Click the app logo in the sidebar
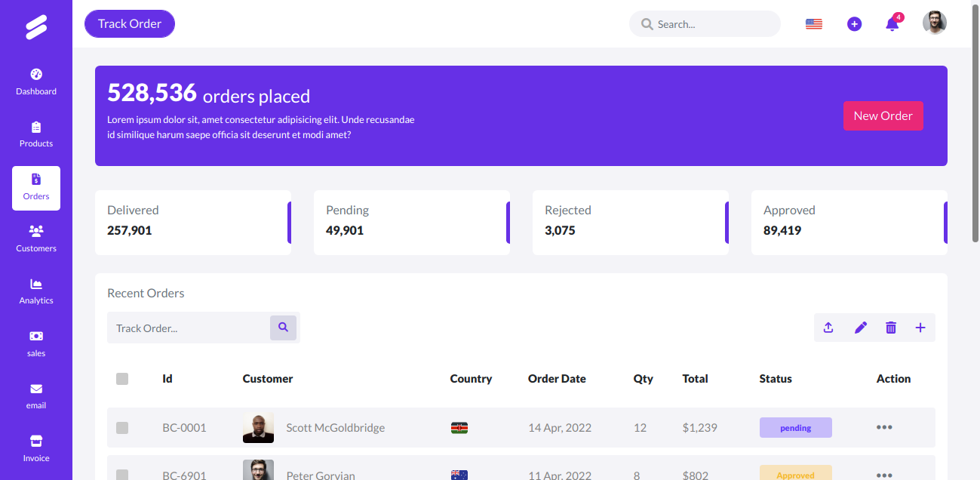The width and height of the screenshot is (980, 480). (36, 26)
